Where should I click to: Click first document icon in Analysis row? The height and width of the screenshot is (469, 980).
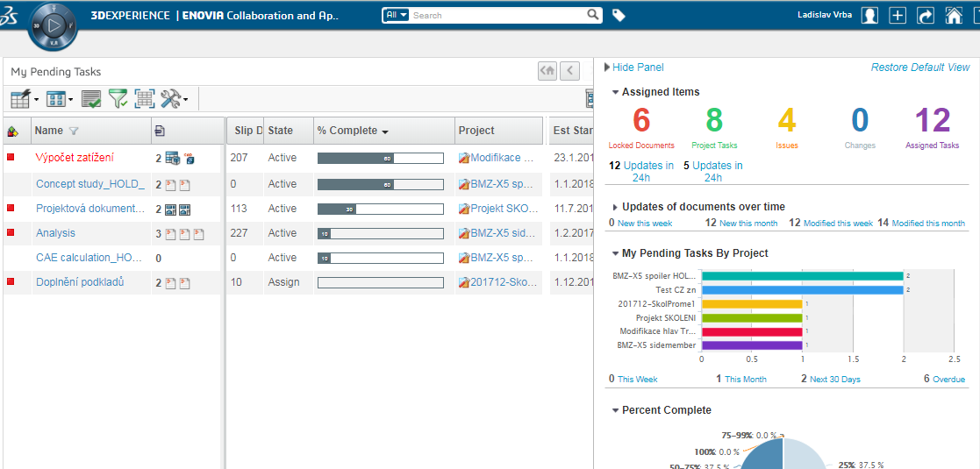click(170, 233)
